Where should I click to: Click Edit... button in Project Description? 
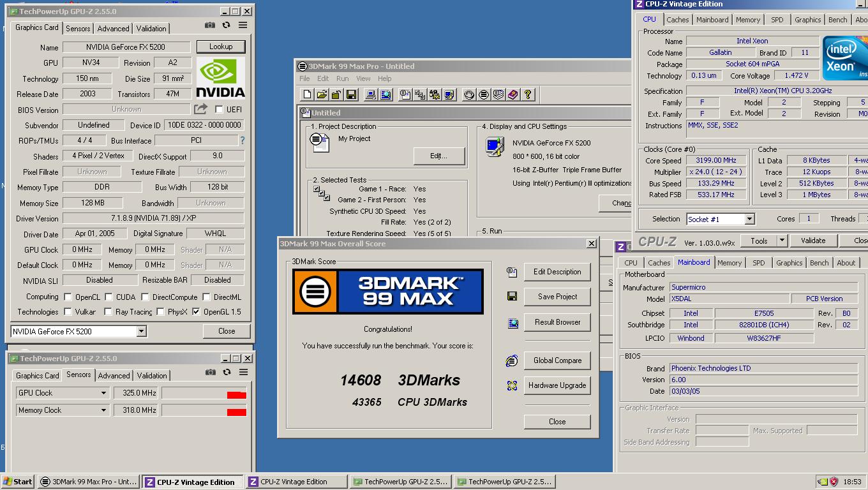(438, 156)
